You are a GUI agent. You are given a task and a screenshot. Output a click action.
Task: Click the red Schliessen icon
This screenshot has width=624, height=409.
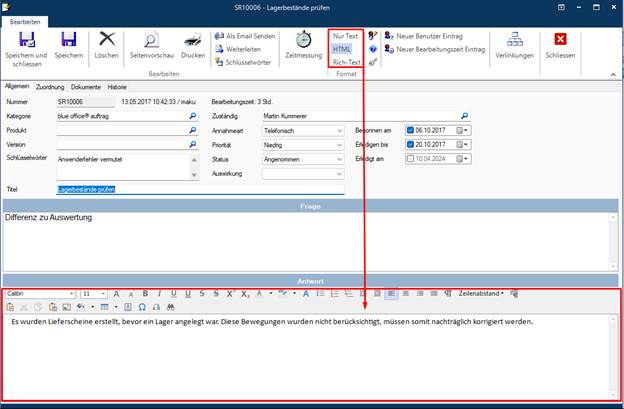[560, 39]
